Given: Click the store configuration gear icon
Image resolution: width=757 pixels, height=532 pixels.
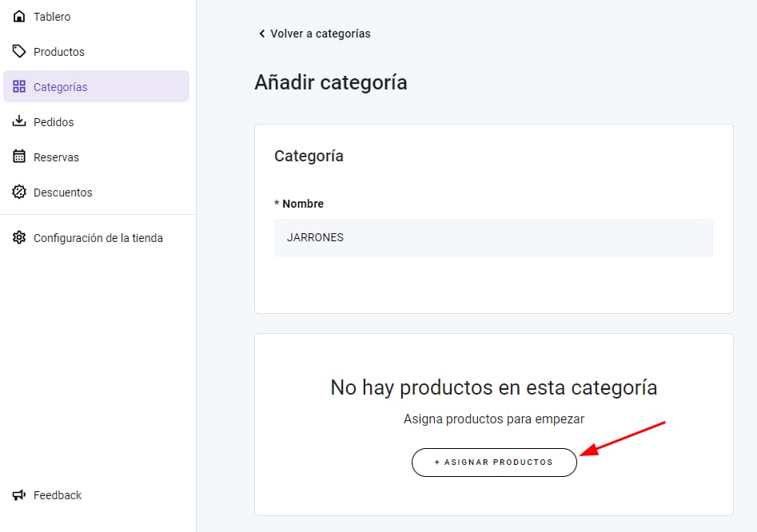Looking at the screenshot, I should 19,237.
